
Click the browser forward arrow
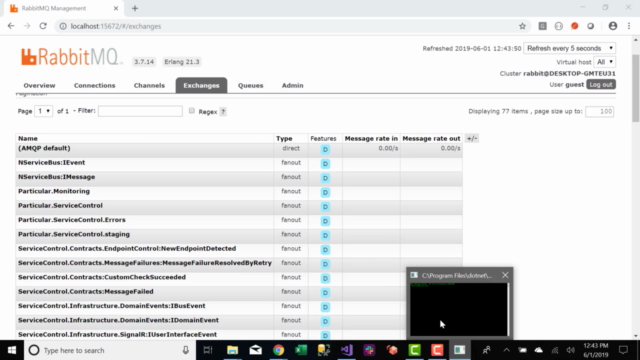click(27, 26)
